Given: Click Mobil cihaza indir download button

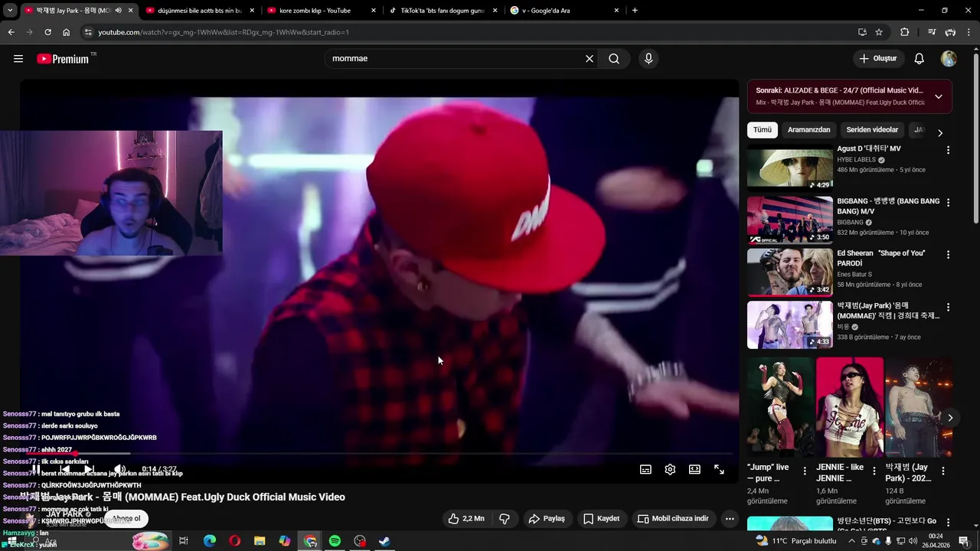Looking at the screenshot, I should tap(674, 519).
